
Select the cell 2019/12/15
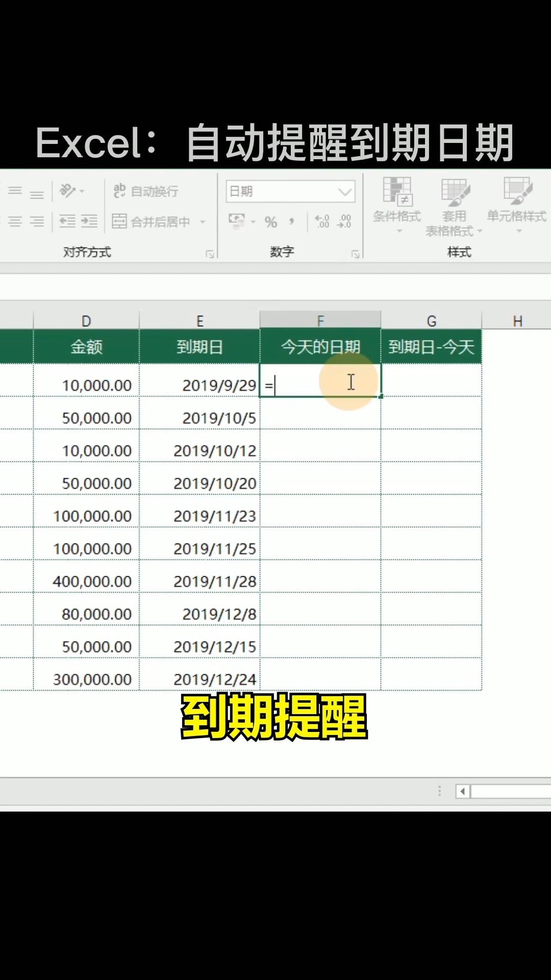[199, 642]
